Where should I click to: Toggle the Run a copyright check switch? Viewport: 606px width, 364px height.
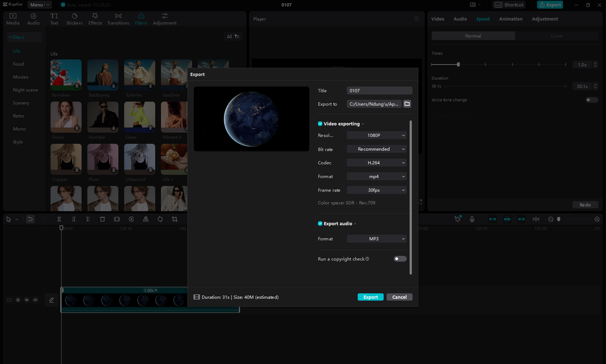click(x=400, y=258)
